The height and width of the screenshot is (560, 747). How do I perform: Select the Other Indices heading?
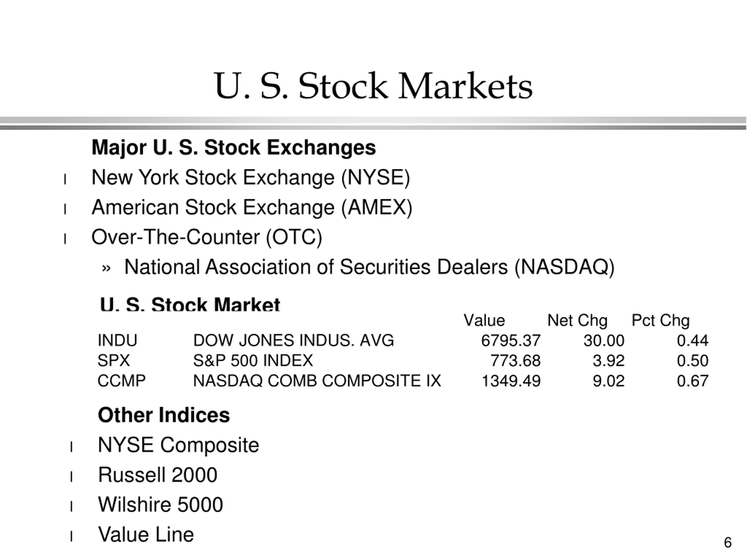(164, 415)
